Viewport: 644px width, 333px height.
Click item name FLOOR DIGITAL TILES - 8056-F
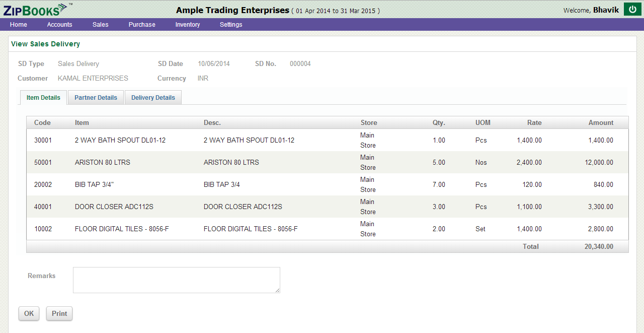pos(122,229)
